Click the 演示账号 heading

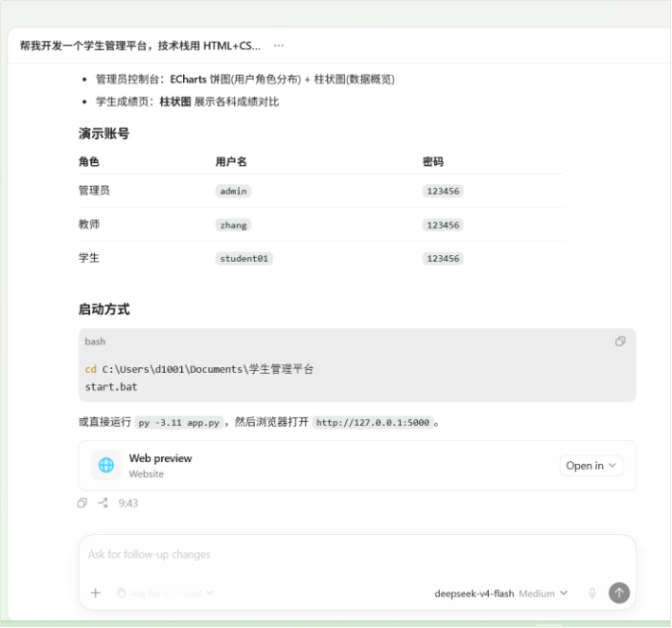[104, 133]
